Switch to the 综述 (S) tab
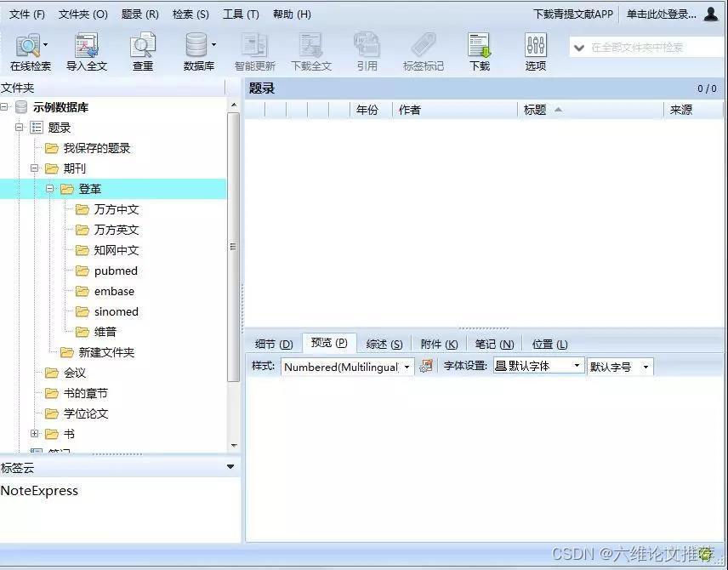728x570 pixels. point(384,345)
